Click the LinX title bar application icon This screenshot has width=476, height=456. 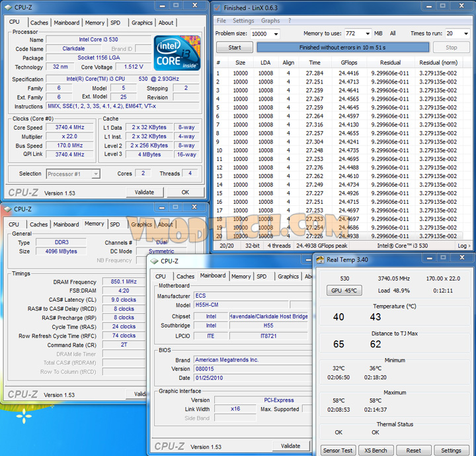point(217,8)
